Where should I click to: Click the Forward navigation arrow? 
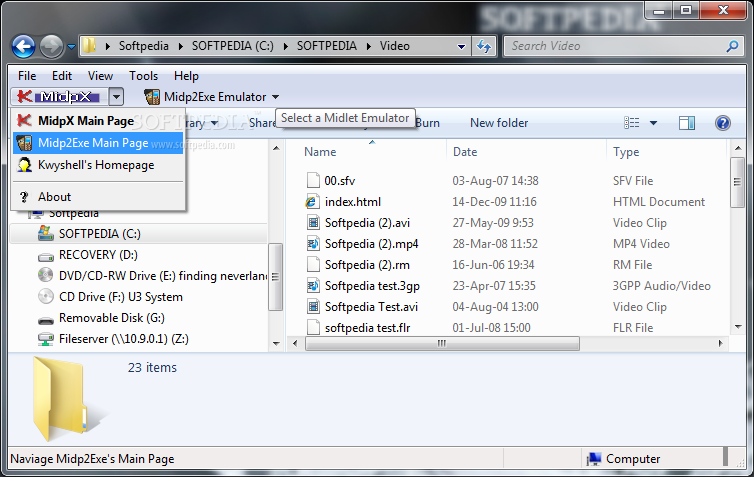coord(51,47)
